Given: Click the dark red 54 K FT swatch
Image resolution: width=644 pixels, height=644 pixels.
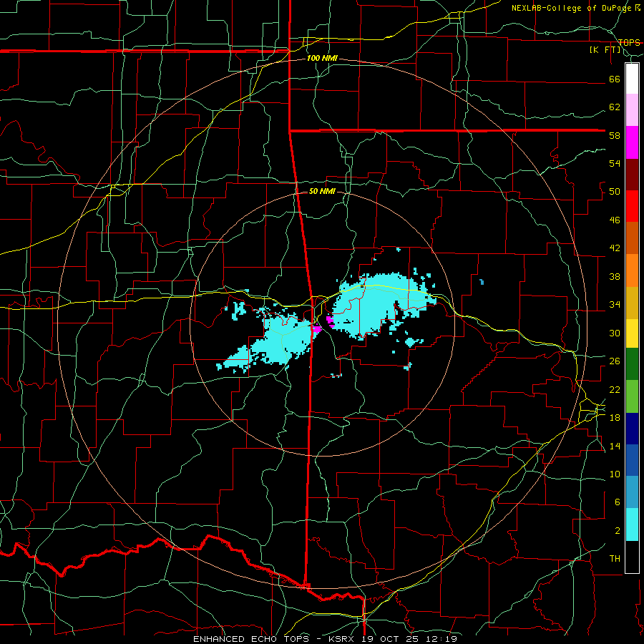Looking at the screenshot, I should point(632,174).
